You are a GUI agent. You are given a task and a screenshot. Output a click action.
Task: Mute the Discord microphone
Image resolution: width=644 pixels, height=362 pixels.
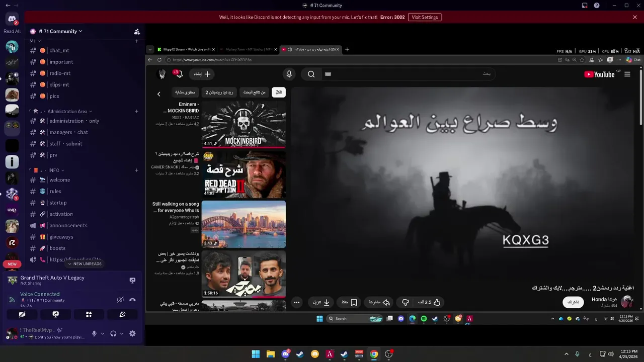tap(94, 333)
